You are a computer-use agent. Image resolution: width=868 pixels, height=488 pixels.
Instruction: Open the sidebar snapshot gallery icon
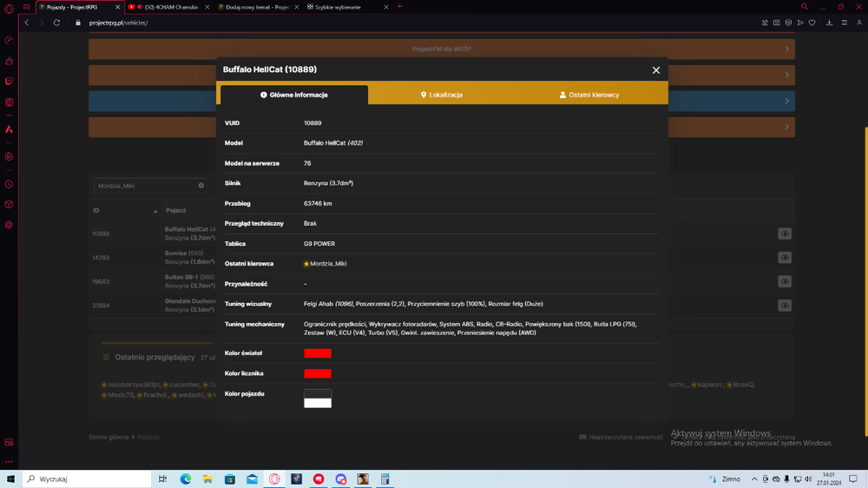(9, 442)
